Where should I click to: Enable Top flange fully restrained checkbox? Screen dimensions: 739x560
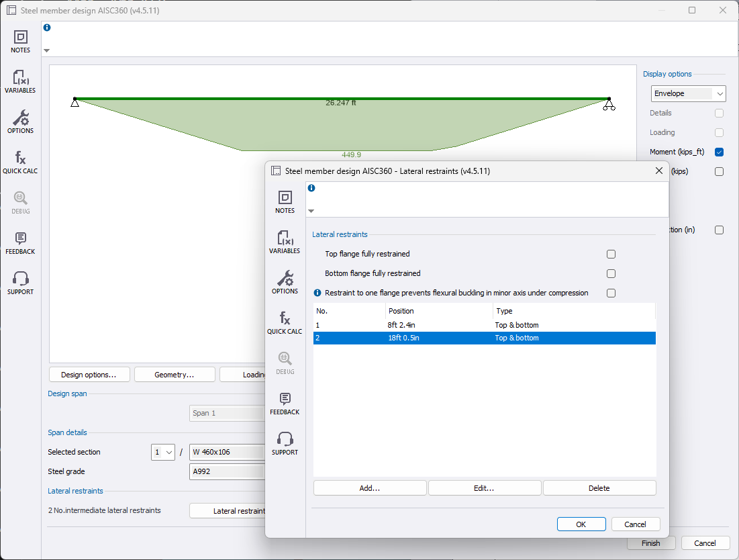[611, 254]
